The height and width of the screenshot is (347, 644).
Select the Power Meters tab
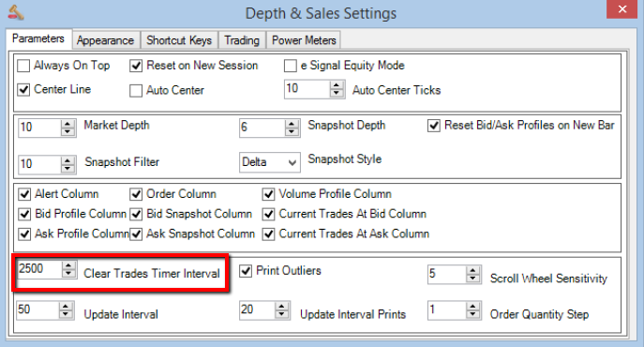click(x=304, y=40)
